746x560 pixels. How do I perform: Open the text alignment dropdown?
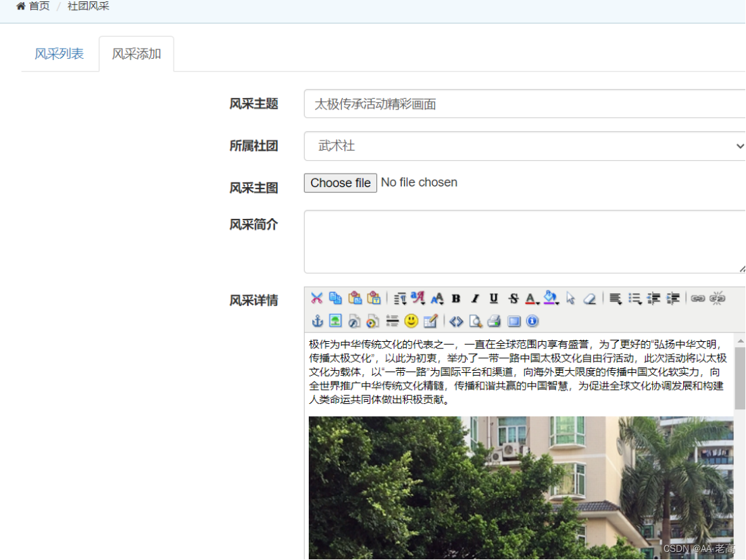pyautogui.click(x=615, y=299)
